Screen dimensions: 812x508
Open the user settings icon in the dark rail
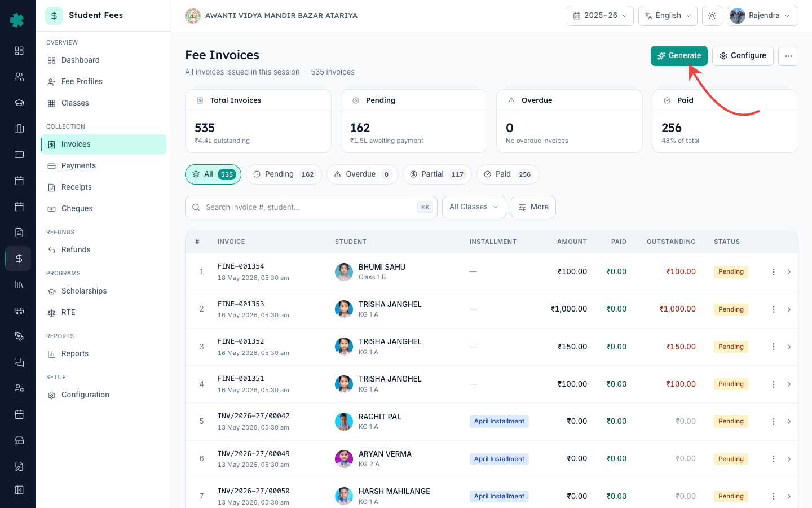point(19,388)
